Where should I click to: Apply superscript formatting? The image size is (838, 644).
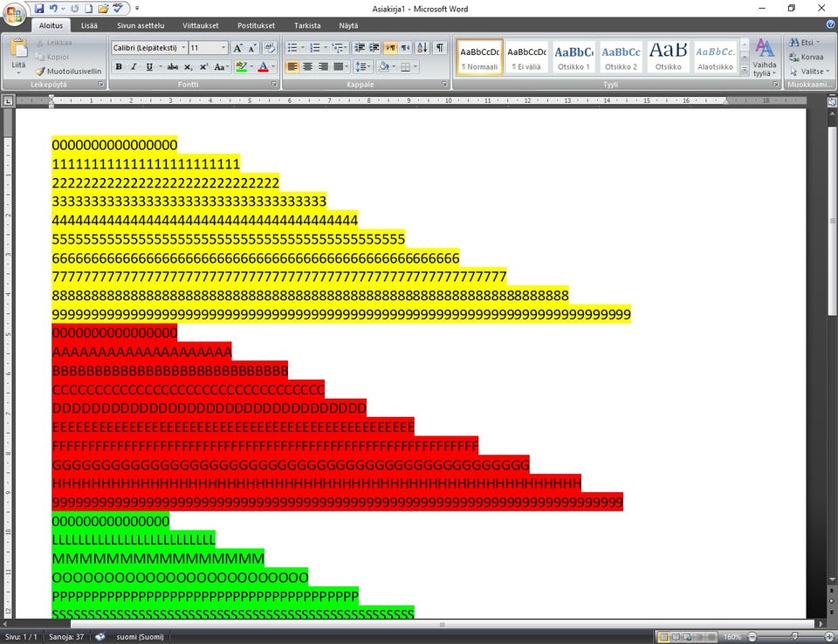coord(203,67)
